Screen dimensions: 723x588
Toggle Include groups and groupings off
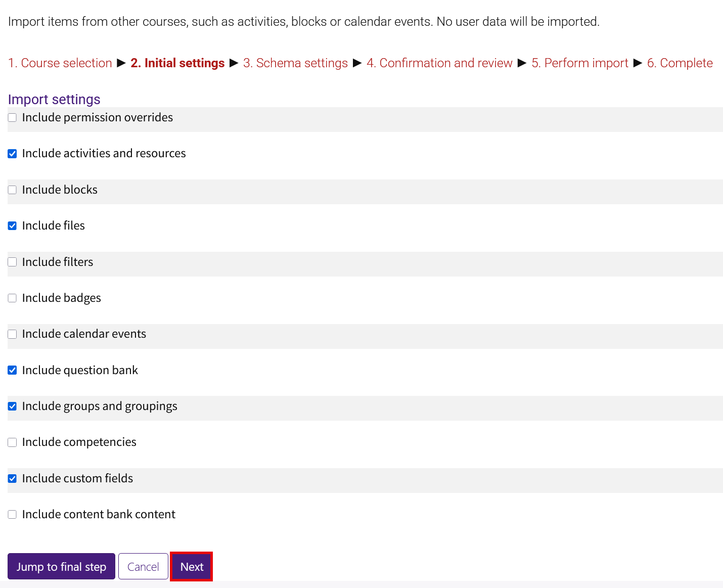click(x=12, y=406)
